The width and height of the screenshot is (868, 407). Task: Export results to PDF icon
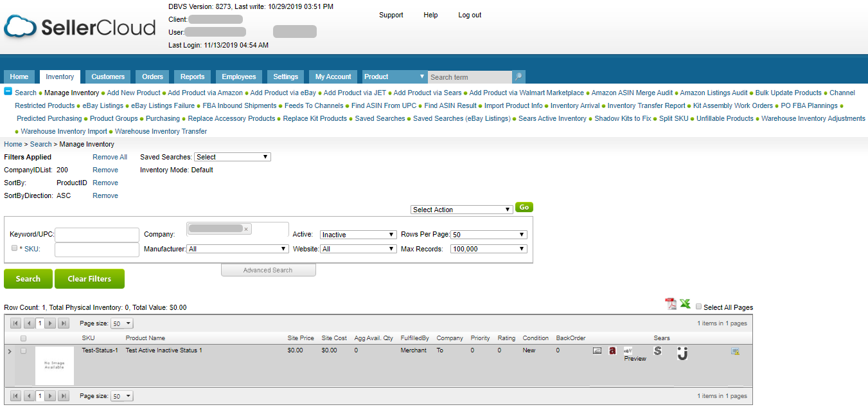click(670, 304)
